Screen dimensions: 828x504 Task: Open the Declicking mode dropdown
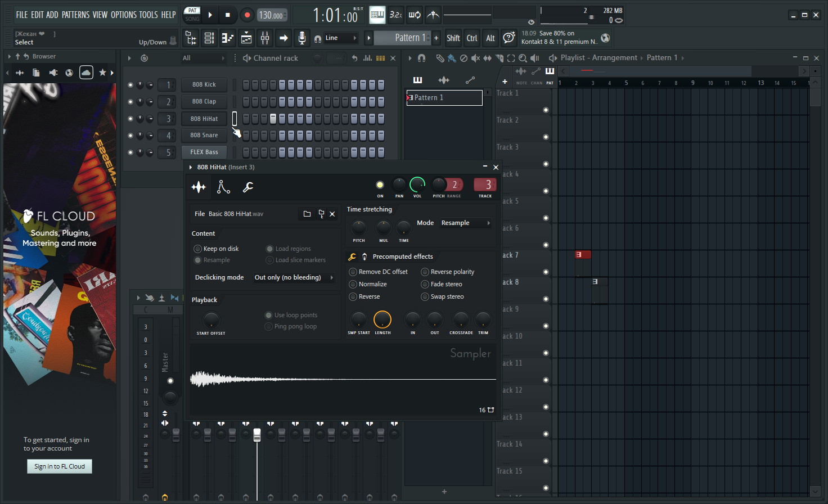(x=293, y=277)
